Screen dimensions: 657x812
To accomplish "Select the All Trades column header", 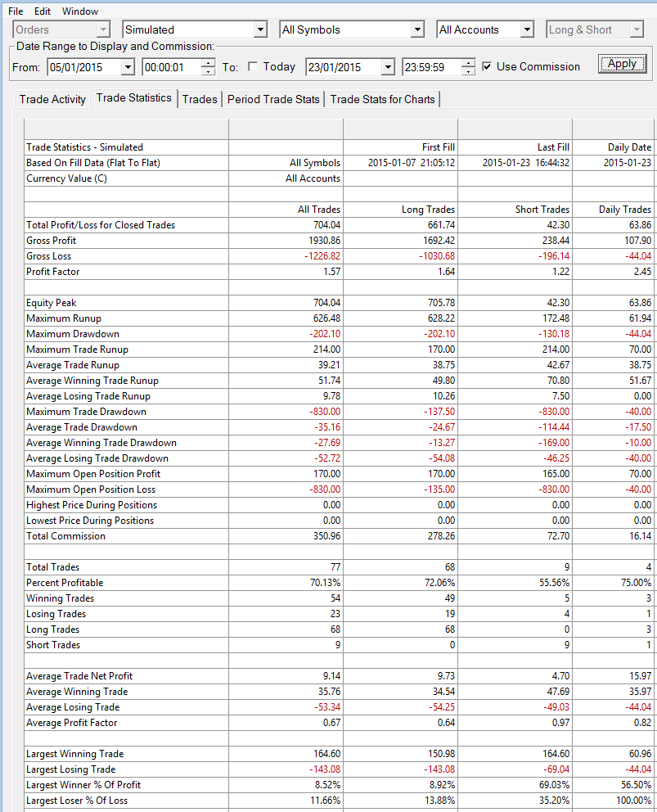I will pos(319,210).
